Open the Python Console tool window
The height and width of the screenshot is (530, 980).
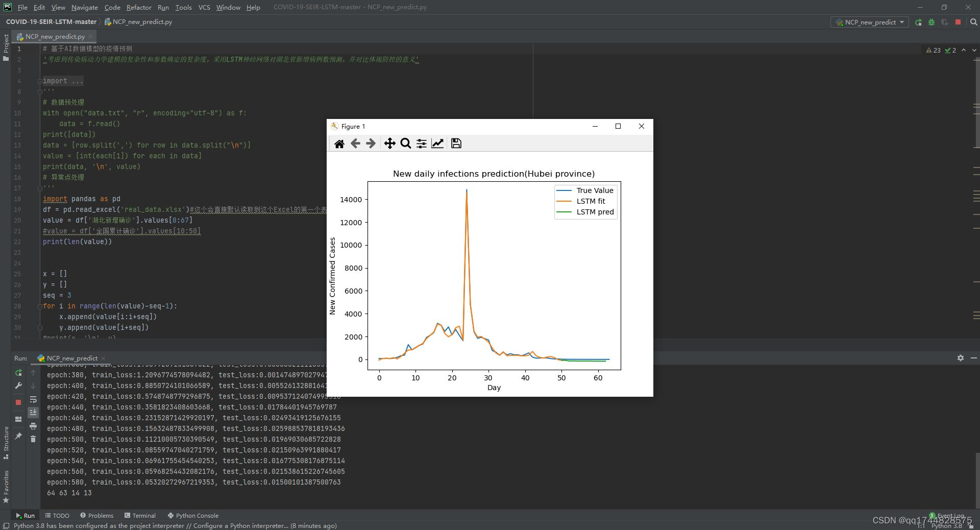click(x=193, y=516)
